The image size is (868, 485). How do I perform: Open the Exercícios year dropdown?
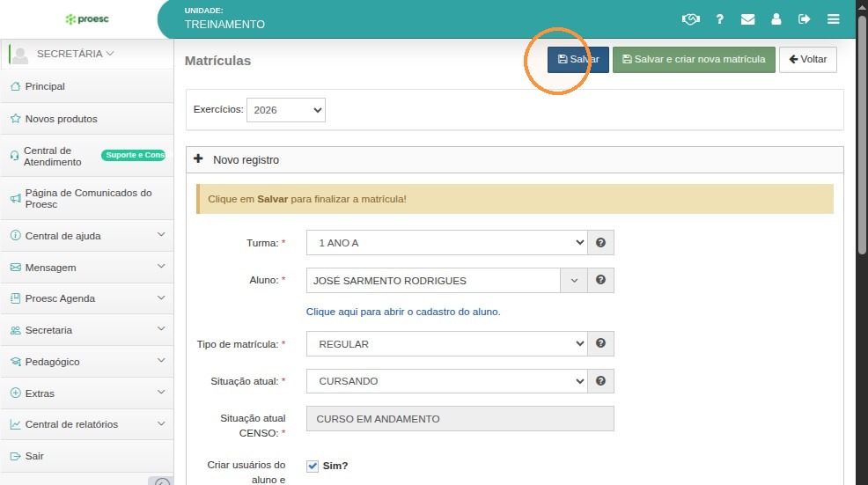click(x=285, y=110)
